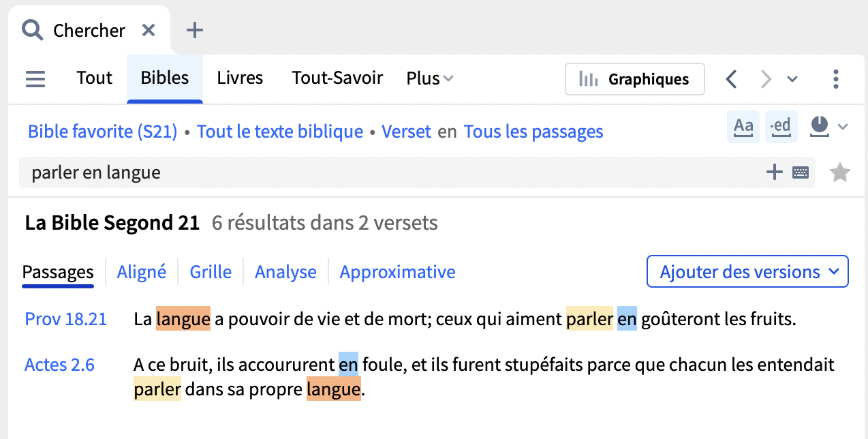868x439 pixels.
Task: Toggle the -ed match all forms option
Action: (781, 127)
